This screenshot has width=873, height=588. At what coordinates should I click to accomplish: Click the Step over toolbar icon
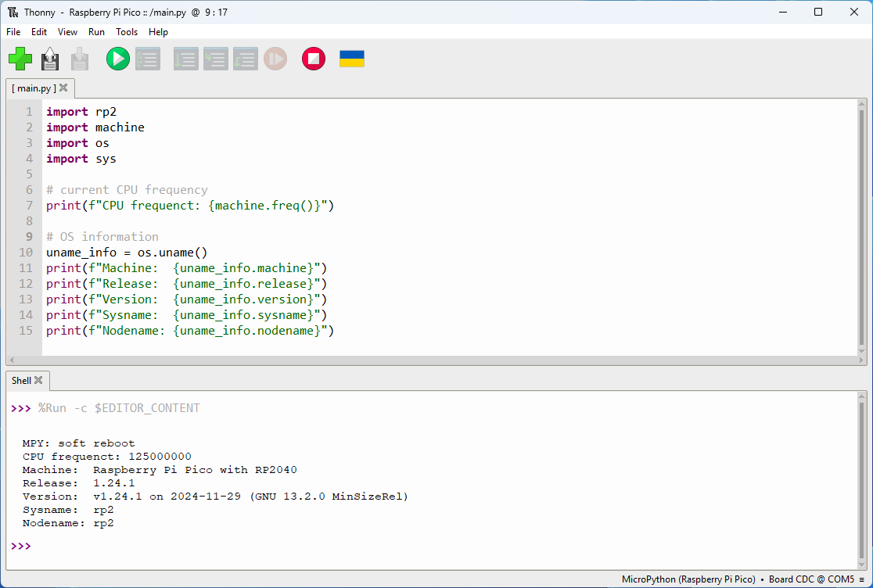pyautogui.click(x=185, y=59)
